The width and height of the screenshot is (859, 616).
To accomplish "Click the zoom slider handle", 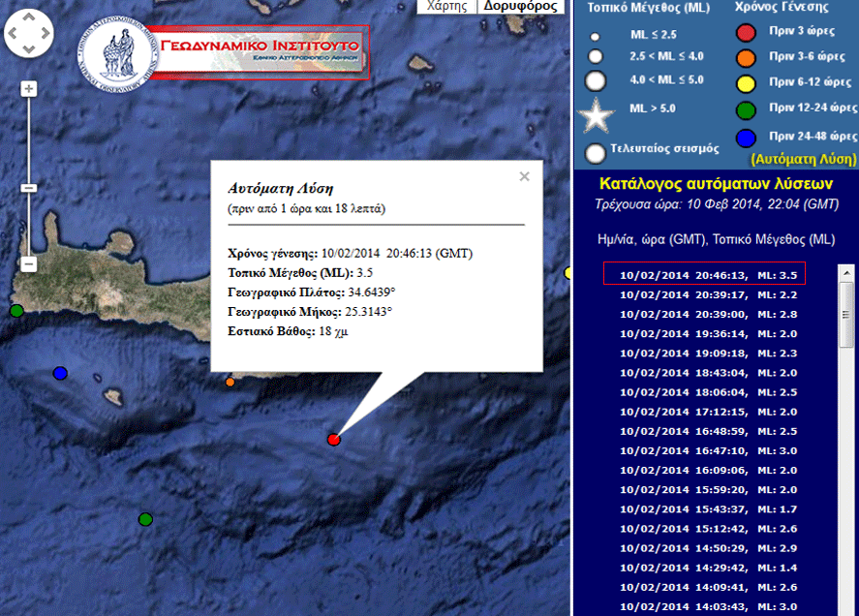I will 29,187.
